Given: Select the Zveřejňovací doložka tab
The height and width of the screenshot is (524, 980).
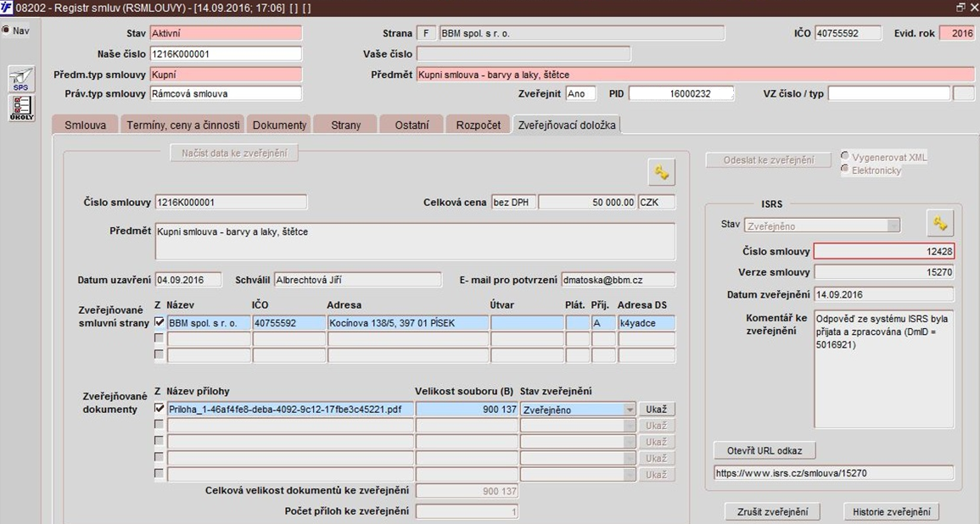Looking at the screenshot, I should click(567, 125).
